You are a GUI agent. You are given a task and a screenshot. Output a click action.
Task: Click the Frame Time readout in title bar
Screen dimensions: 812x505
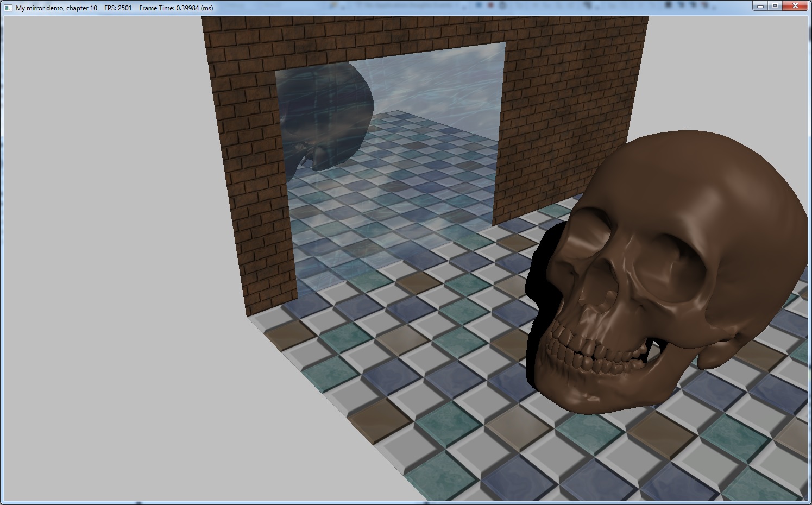(176, 8)
